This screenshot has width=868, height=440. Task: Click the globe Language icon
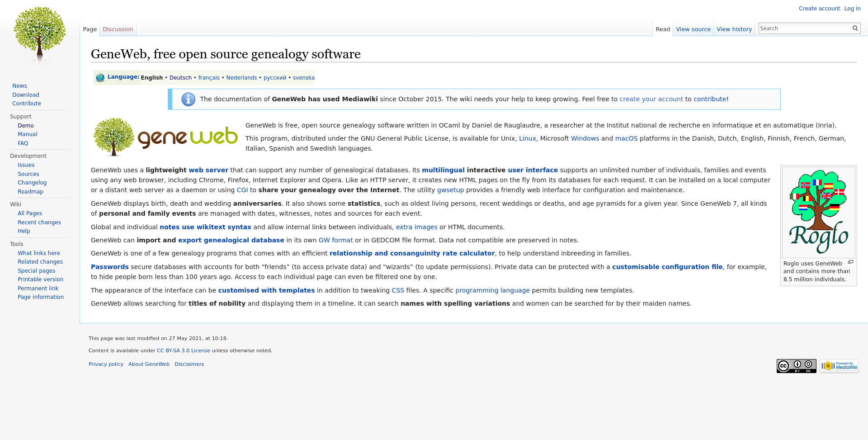point(100,78)
